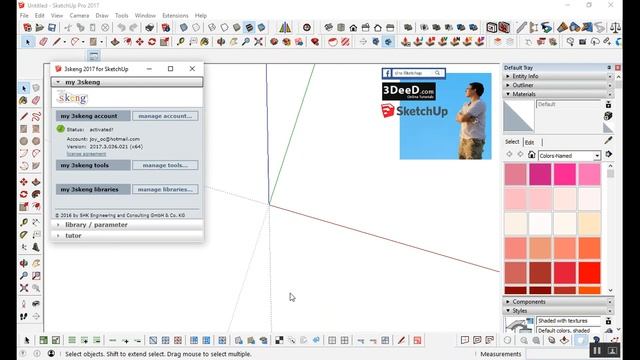Click the Facebook icon on the banner

[387, 73]
